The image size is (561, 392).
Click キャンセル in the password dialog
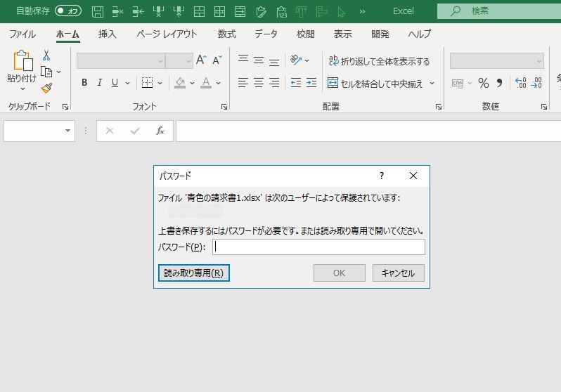pos(398,273)
